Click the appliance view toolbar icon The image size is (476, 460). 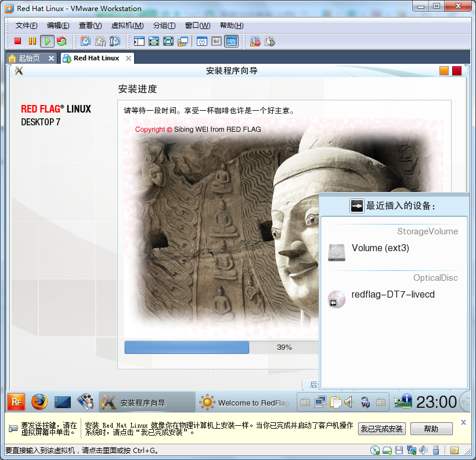coord(217,41)
